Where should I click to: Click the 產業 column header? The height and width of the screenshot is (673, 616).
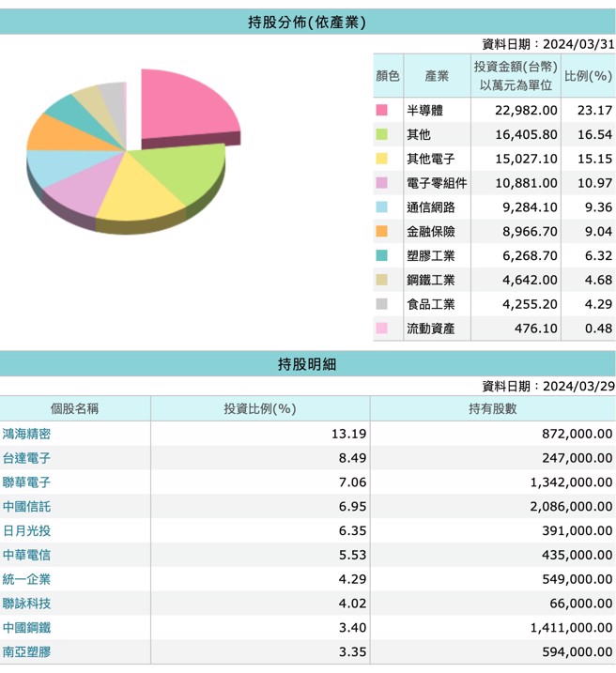click(437, 76)
